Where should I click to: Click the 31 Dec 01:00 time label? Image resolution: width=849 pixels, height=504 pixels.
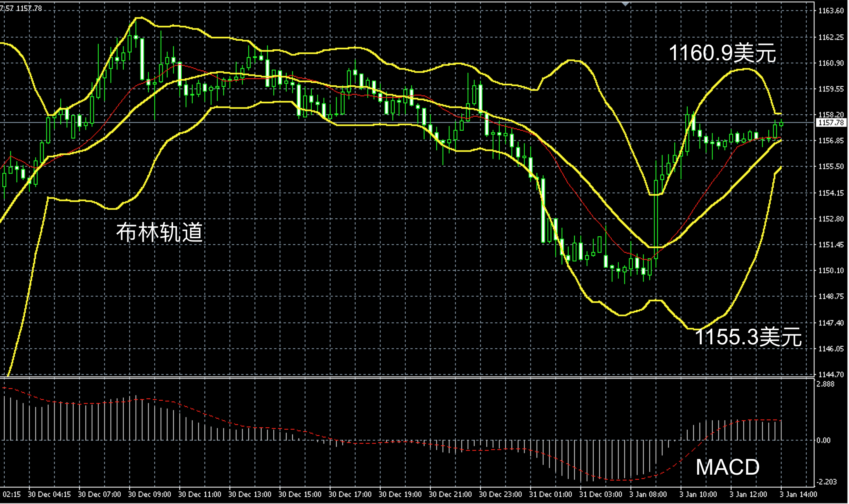[x=551, y=494]
